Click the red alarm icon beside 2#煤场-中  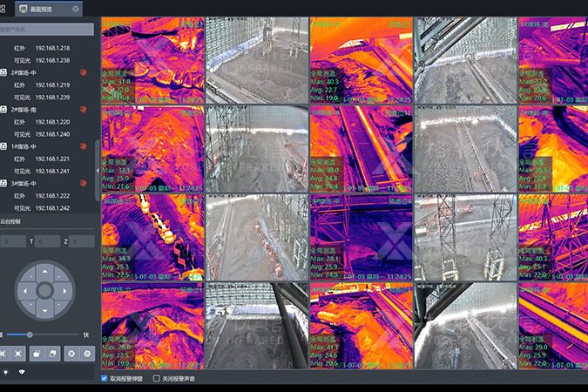coord(84,72)
